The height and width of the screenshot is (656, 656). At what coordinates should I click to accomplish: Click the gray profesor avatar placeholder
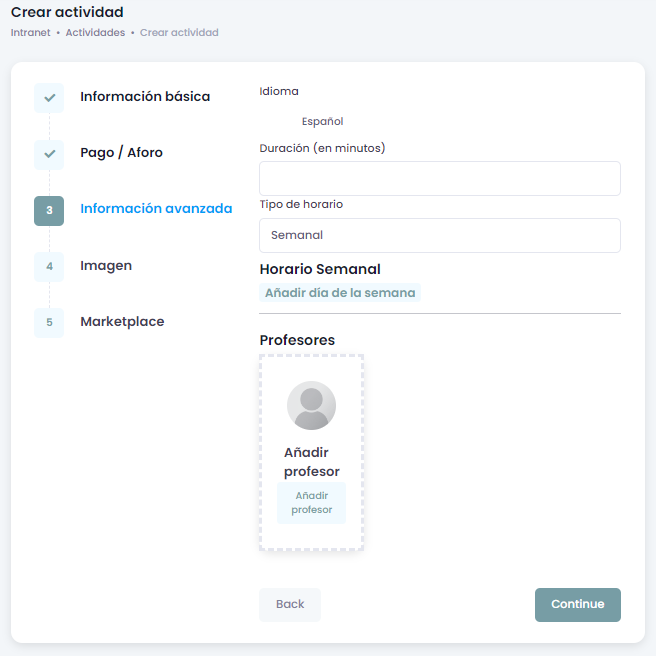click(311, 406)
